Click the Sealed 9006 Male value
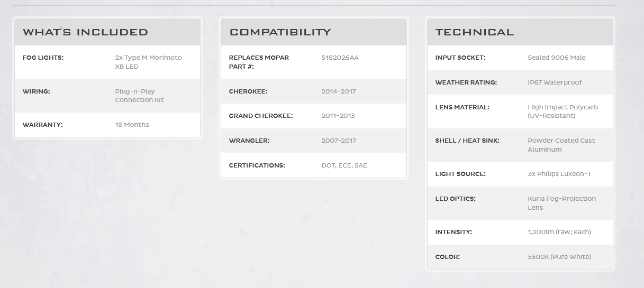The height and width of the screenshot is (288, 644). click(556, 58)
